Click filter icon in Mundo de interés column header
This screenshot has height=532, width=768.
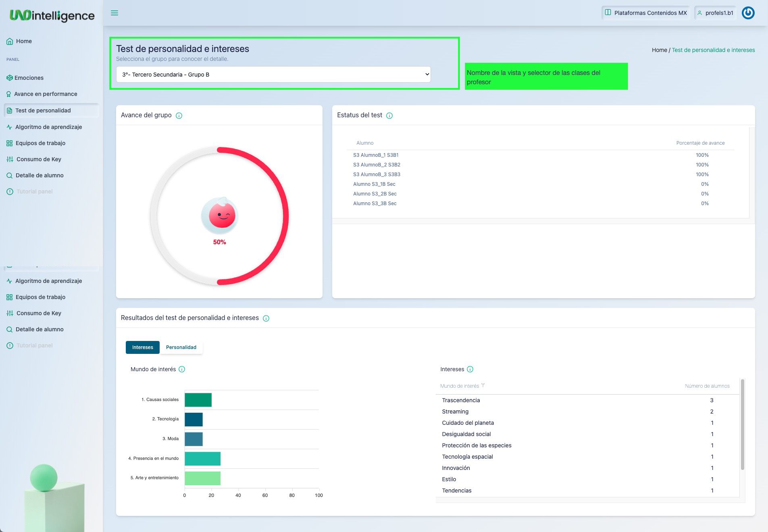pos(483,386)
